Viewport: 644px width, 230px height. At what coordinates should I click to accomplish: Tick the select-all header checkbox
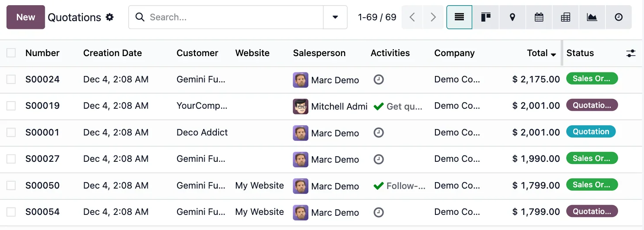tap(11, 53)
